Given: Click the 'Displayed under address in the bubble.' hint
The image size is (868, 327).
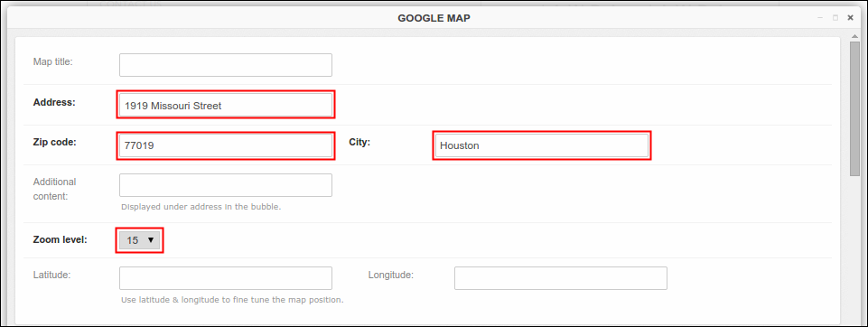Looking at the screenshot, I should [201, 208].
